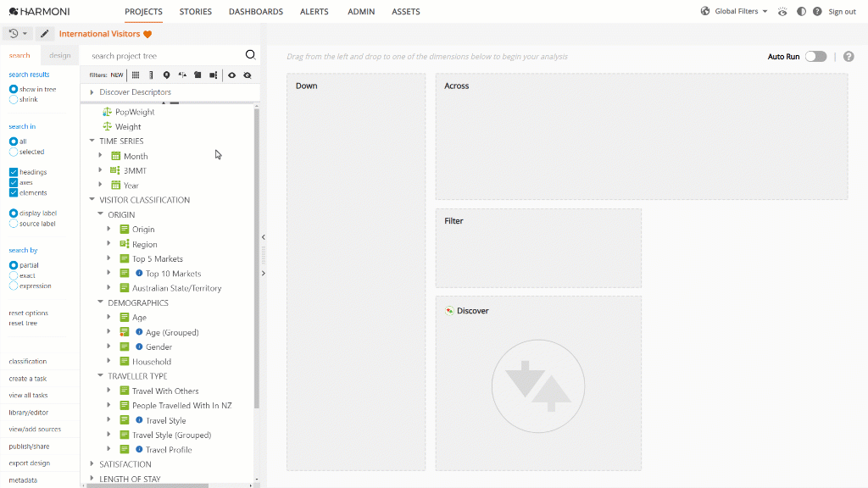Favorite International Visitors with heart icon
The width and height of the screenshot is (868, 488).
tap(147, 34)
